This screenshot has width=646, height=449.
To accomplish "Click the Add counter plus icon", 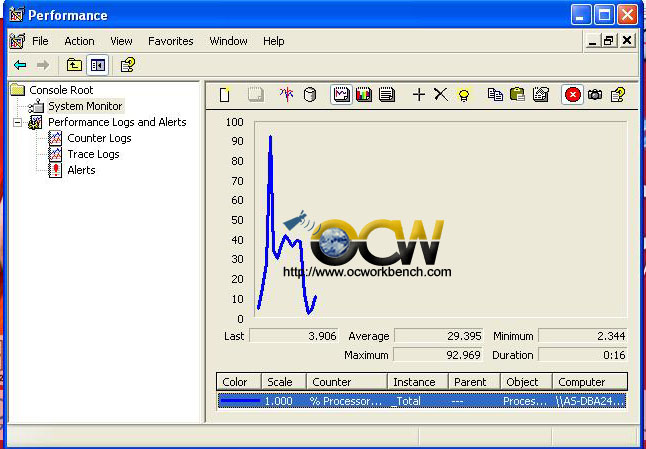I will tap(419, 95).
